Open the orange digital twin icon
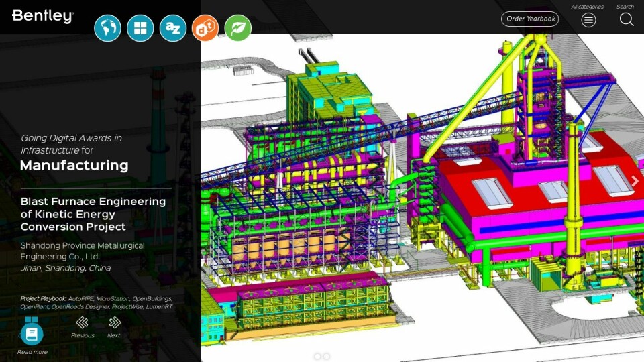644x362 pixels. tap(205, 28)
